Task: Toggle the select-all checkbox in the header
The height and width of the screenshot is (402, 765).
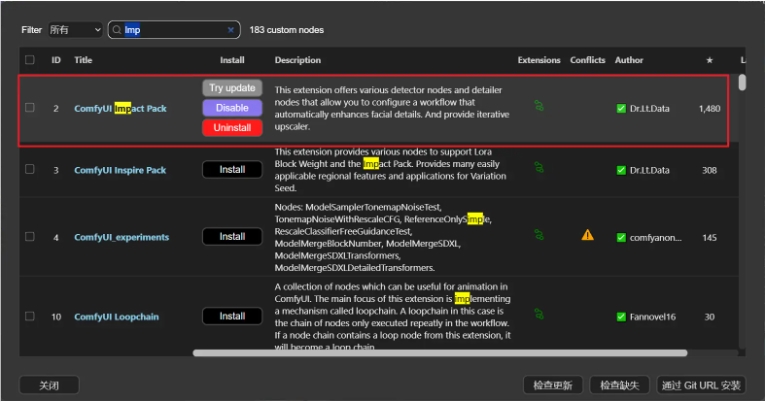Action: [30, 60]
